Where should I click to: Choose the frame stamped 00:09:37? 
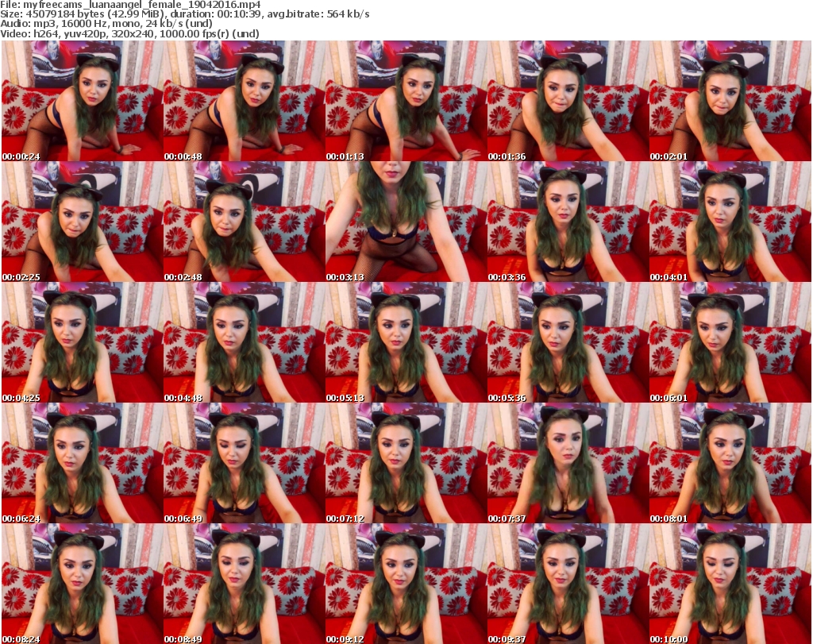(568, 584)
